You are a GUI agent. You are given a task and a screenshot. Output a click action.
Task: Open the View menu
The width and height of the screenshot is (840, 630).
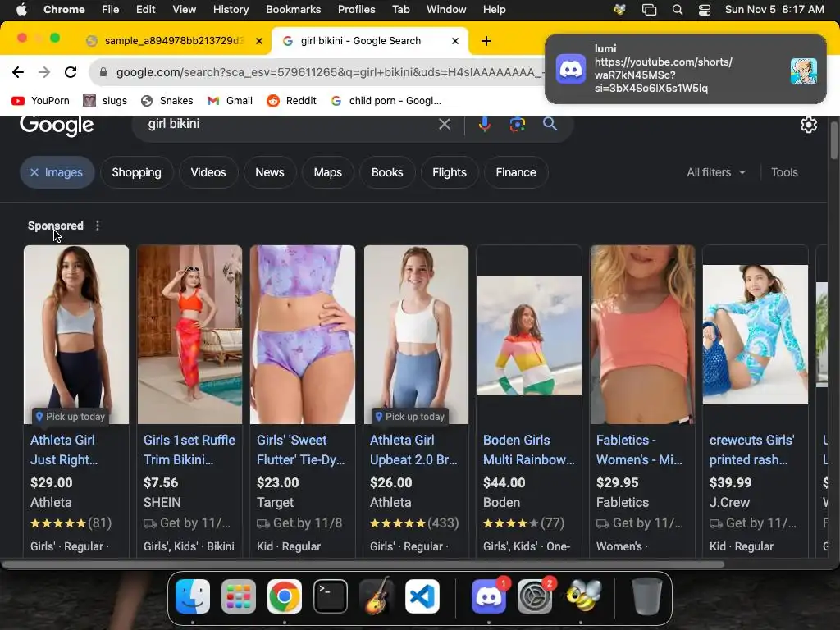(184, 10)
